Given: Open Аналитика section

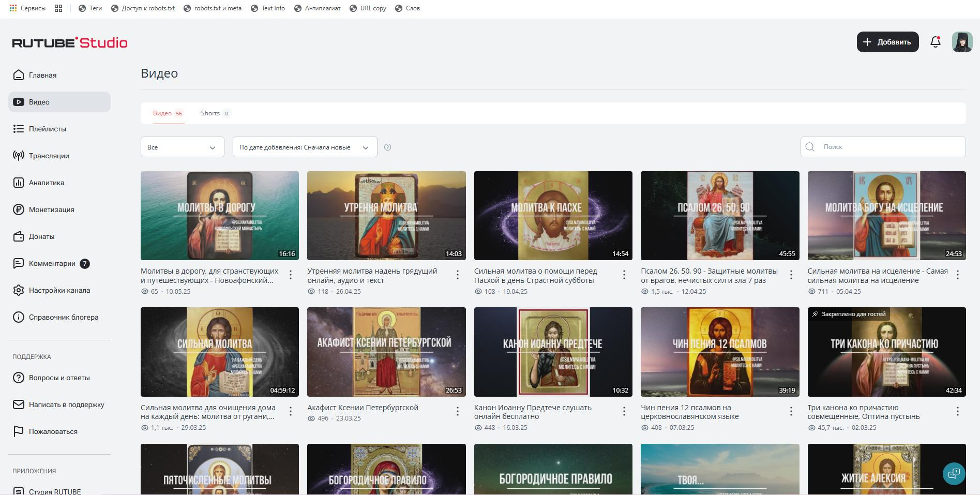Looking at the screenshot, I should click(59, 183).
